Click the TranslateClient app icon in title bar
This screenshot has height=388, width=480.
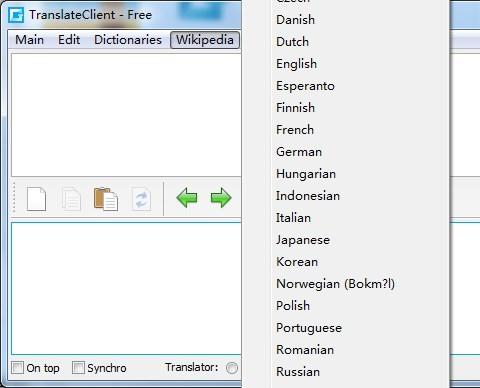click(x=16, y=15)
